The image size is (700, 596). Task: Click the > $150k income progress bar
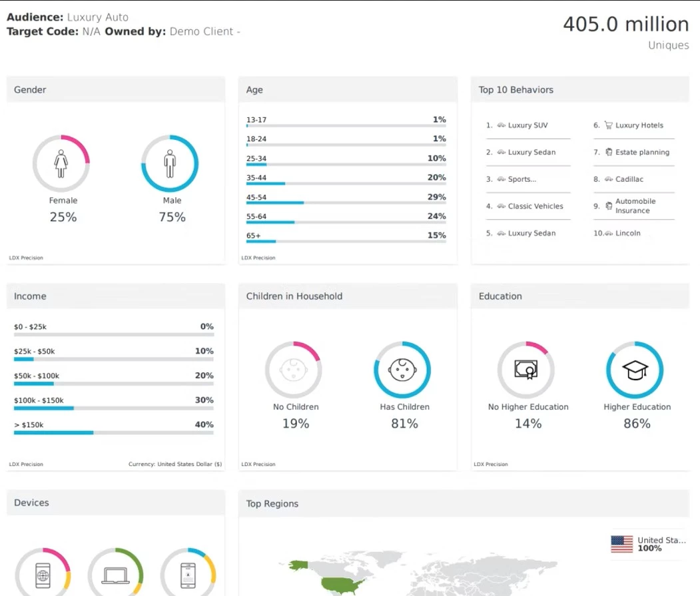114,433
